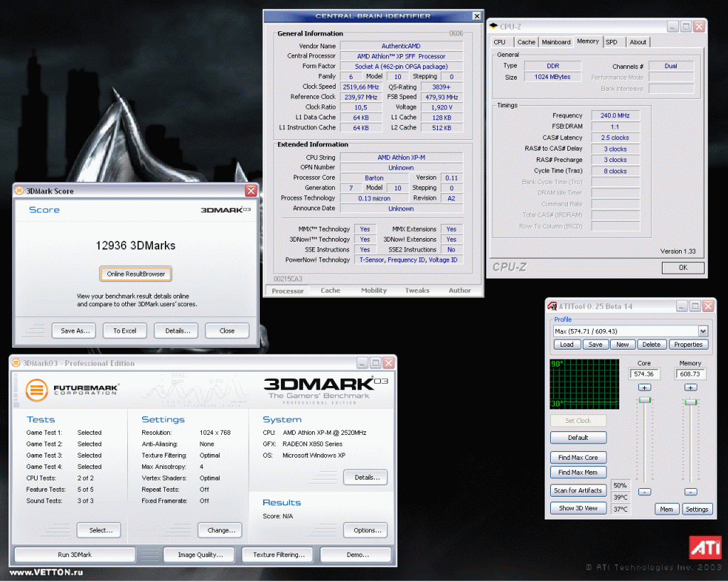Open Author tab in Central Brain Identifier

(x=460, y=291)
